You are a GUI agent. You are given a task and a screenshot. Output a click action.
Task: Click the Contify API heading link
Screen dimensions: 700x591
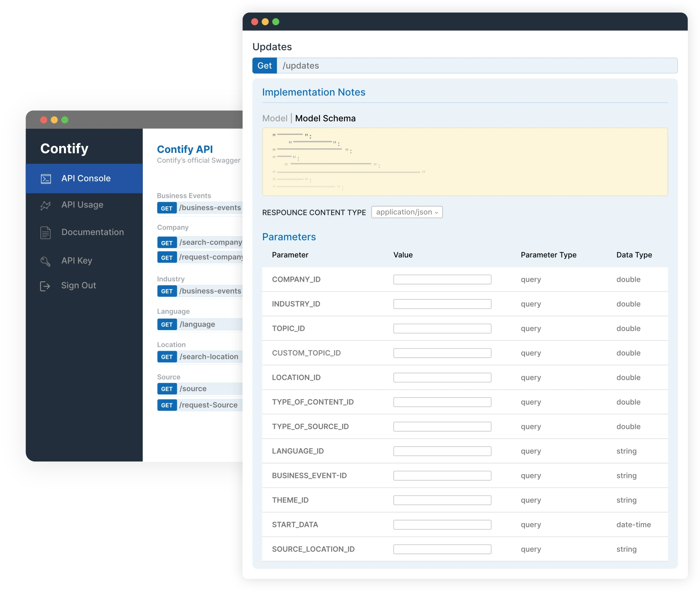pos(185,149)
